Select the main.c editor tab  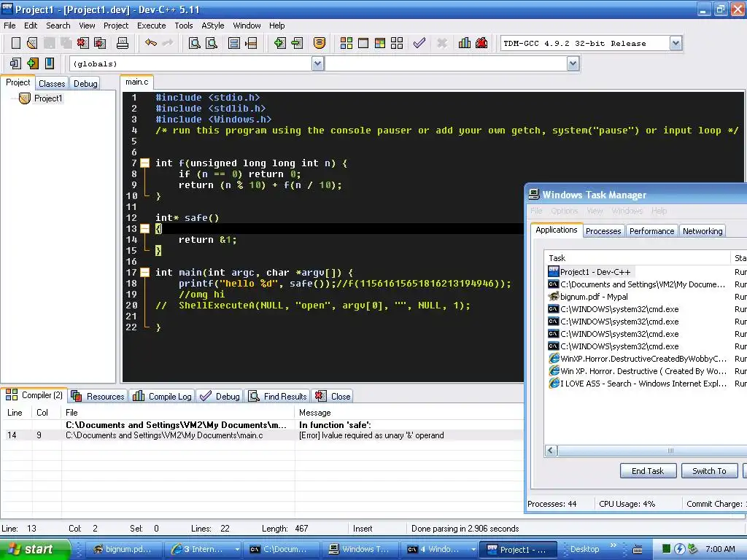[x=136, y=82]
